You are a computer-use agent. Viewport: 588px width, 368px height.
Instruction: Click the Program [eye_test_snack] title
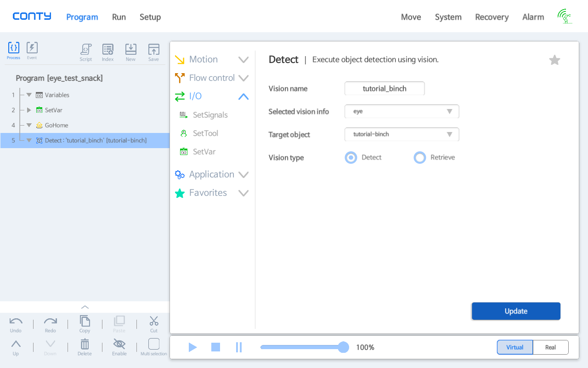point(59,78)
